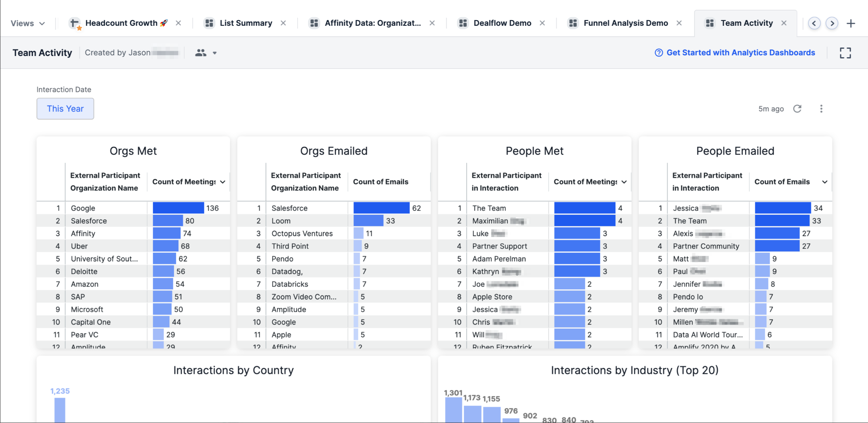This screenshot has height=423, width=868.
Task: Open the List Summary tab
Action: coord(245,23)
